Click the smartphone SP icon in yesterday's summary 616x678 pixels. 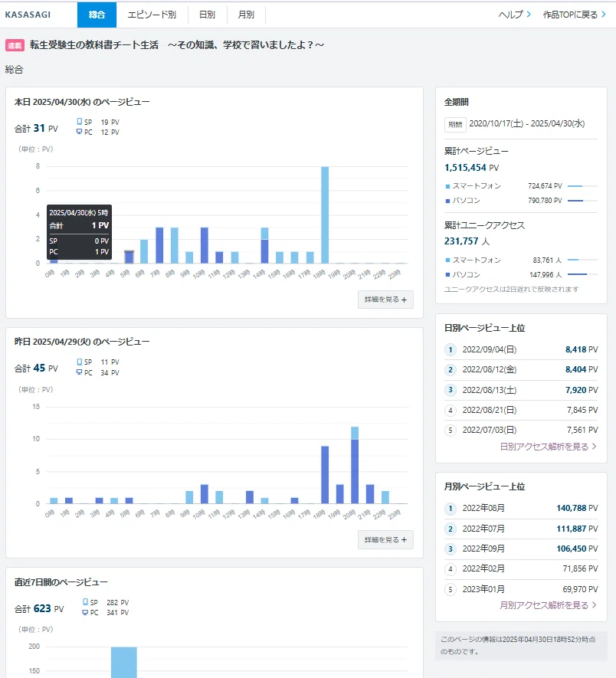point(79,362)
